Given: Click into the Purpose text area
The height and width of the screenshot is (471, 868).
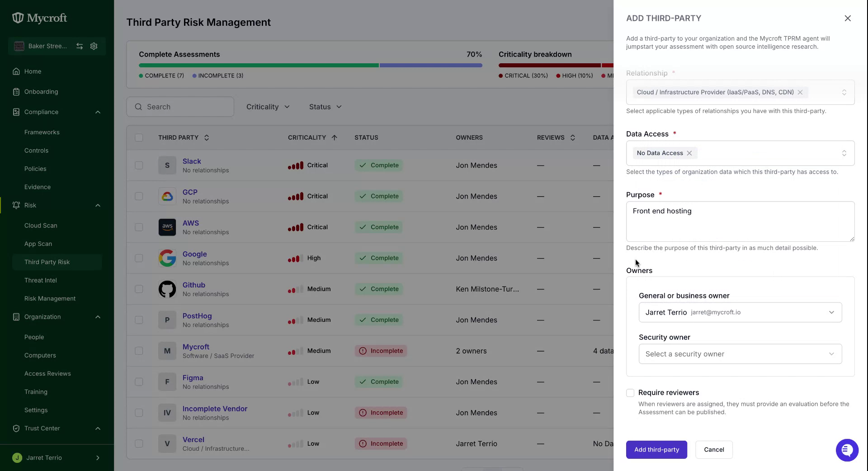Looking at the screenshot, I should (x=740, y=221).
